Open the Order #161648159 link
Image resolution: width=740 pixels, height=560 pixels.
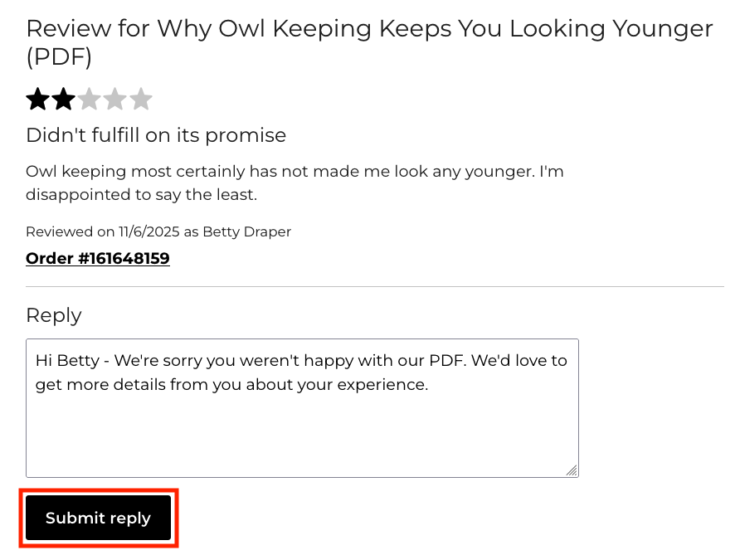pos(98,258)
